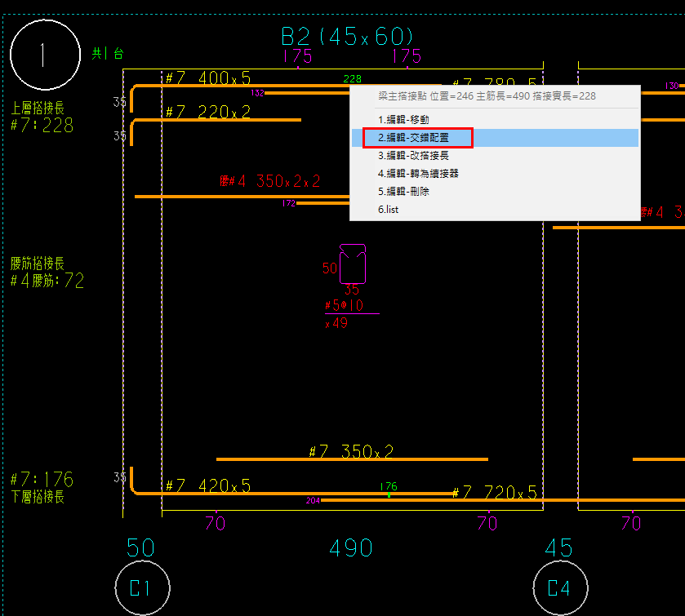Click magenta dimension 204

pyautogui.click(x=313, y=500)
